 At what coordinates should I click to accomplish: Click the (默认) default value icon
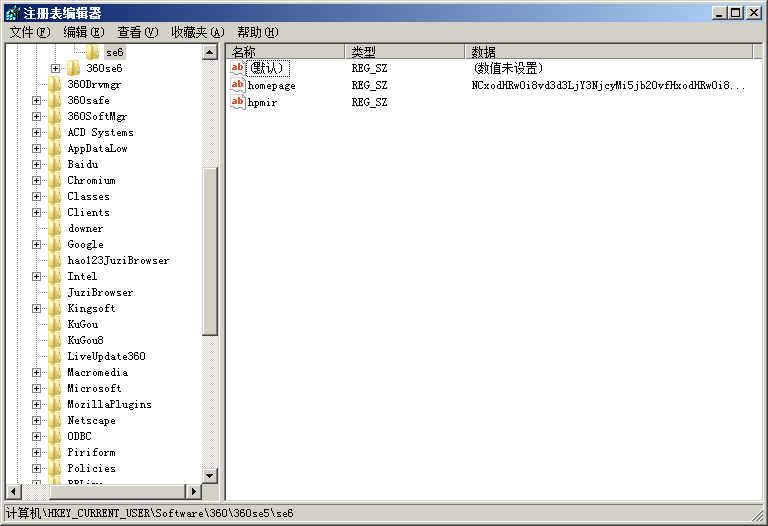238,68
